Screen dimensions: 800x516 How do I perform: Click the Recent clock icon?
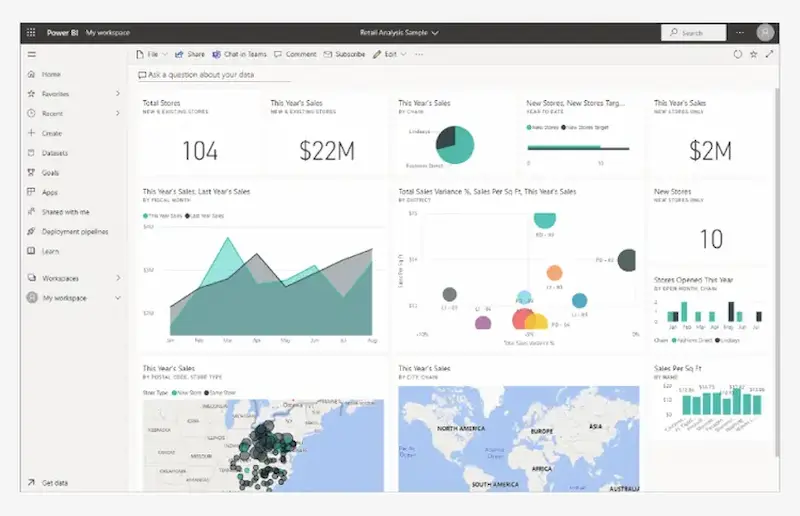coord(31,113)
